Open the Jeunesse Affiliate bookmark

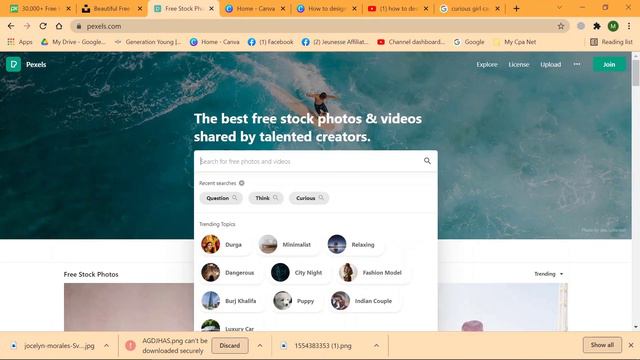pyautogui.click(x=335, y=42)
